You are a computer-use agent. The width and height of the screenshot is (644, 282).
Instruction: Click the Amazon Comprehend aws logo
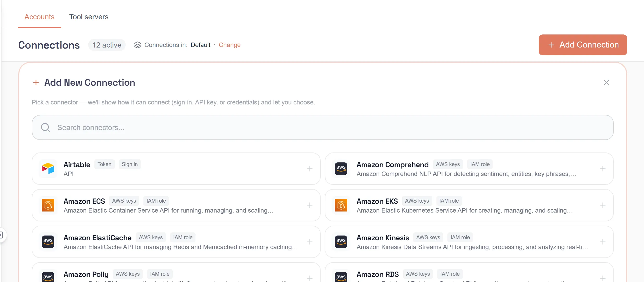click(341, 169)
